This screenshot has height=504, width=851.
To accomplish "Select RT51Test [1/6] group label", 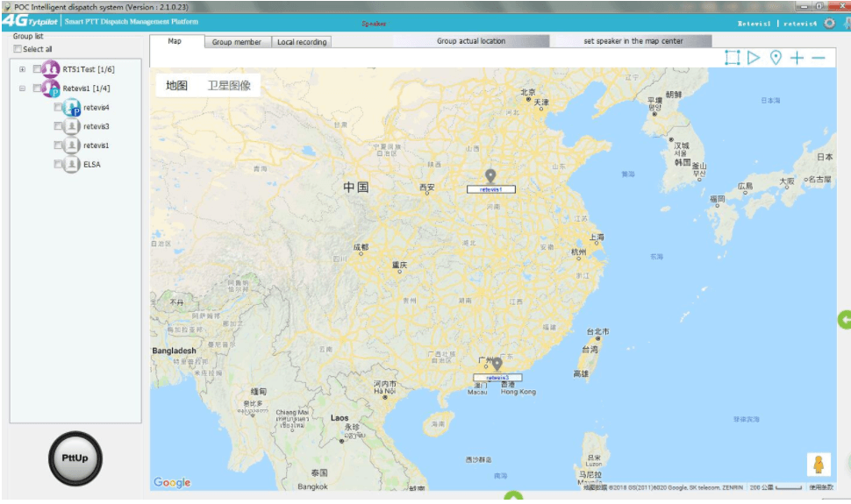I will click(x=89, y=69).
